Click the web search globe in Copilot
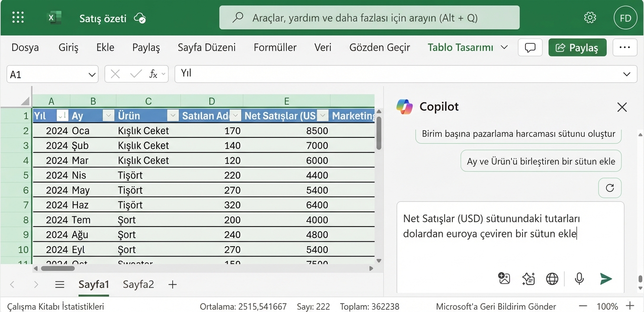Image resolution: width=644 pixels, height=312 pixels. click(552, 279)
